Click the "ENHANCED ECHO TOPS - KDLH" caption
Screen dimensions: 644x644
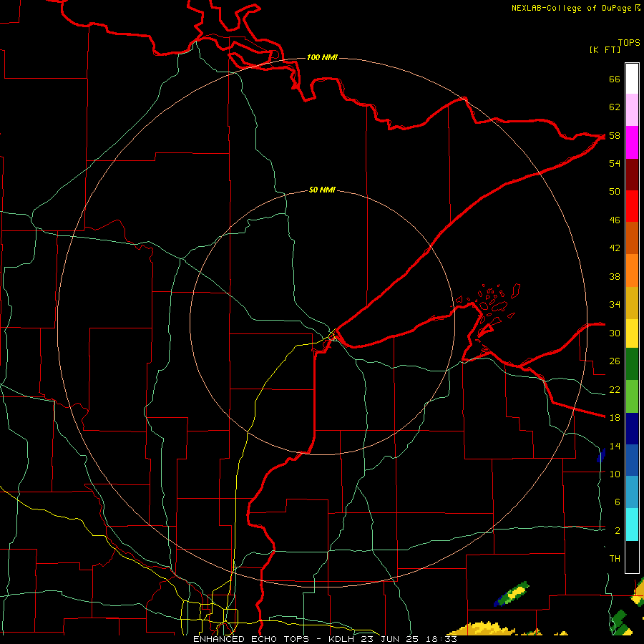pos(275,639)
